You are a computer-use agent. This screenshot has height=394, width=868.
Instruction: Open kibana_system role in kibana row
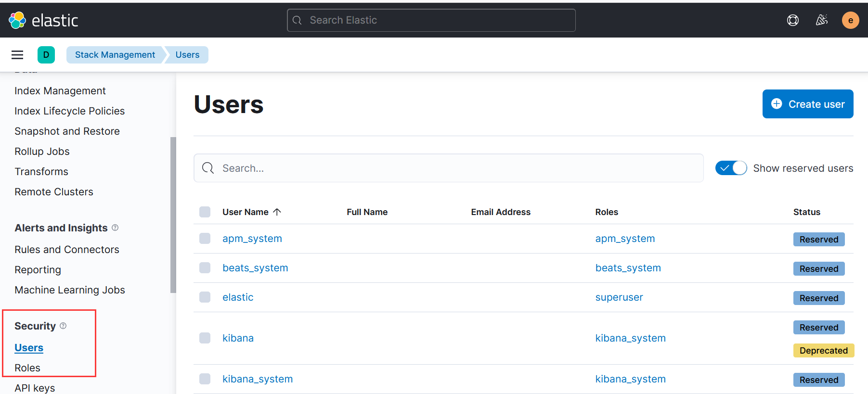[x=631, y=338]
